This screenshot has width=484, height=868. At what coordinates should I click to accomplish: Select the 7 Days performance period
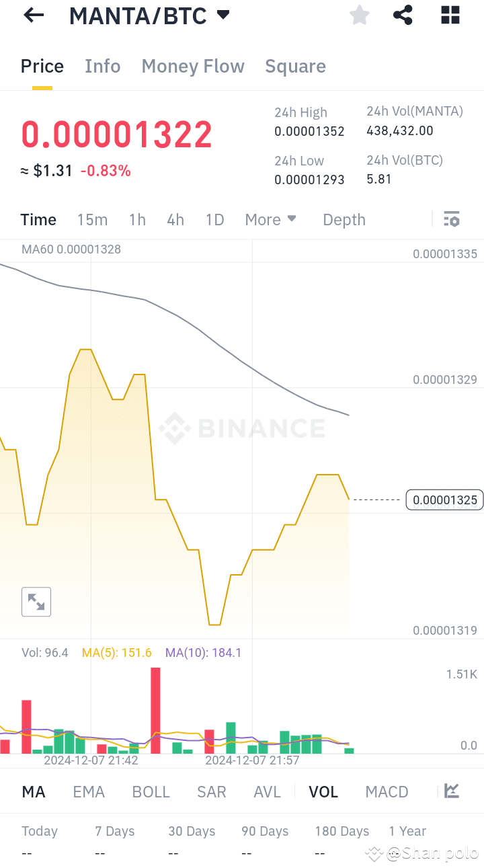click(114, 831)
